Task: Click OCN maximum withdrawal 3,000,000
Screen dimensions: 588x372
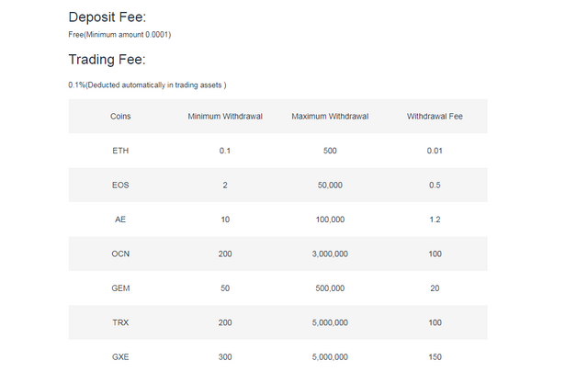Action: (x=330, y=254)
